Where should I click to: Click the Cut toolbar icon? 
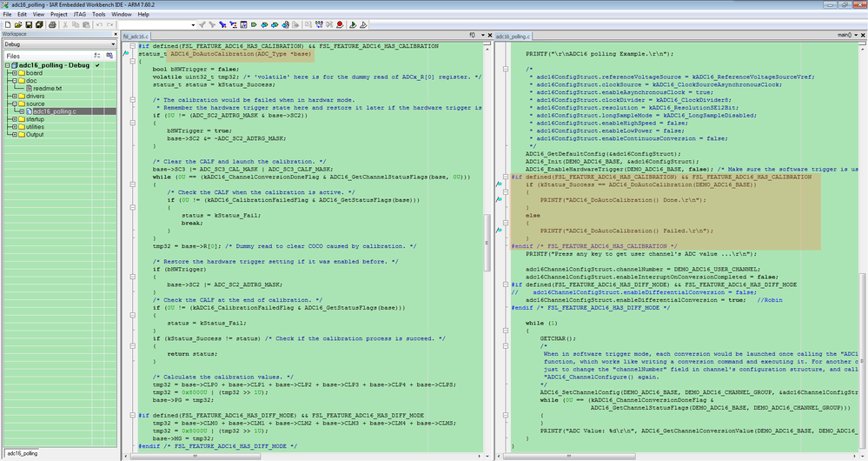click(x=65, y=25)
